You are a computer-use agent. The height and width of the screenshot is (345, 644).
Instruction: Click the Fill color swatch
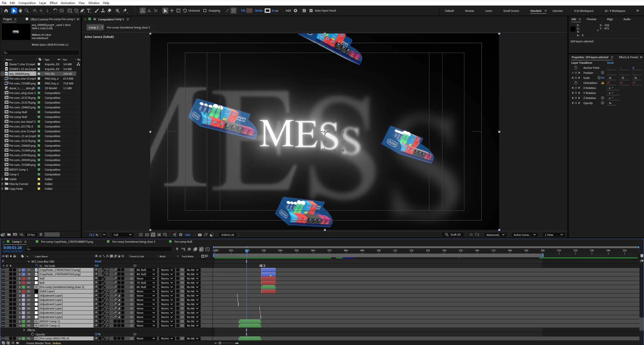[x=249, y=11]
